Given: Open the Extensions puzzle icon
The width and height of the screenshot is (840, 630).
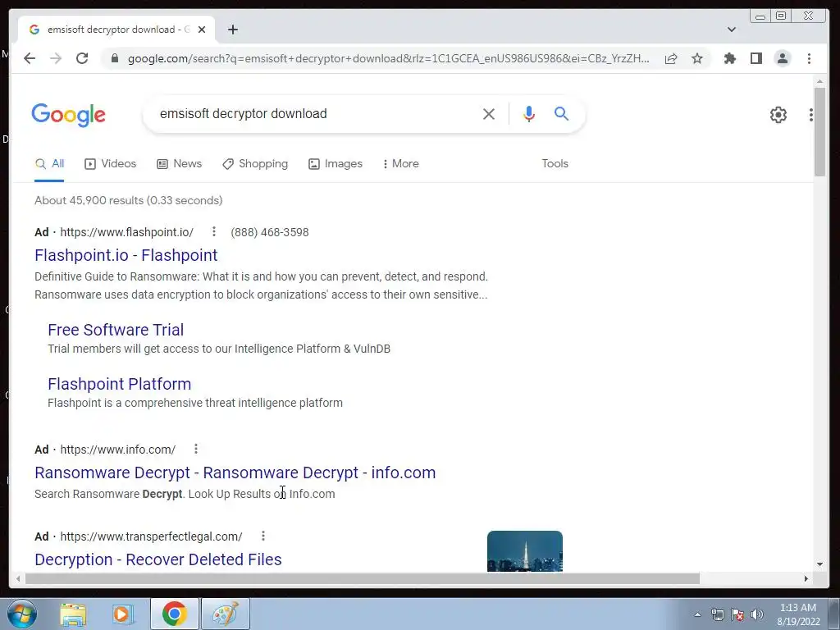Looking at the screenshot, I should [729, 58].
